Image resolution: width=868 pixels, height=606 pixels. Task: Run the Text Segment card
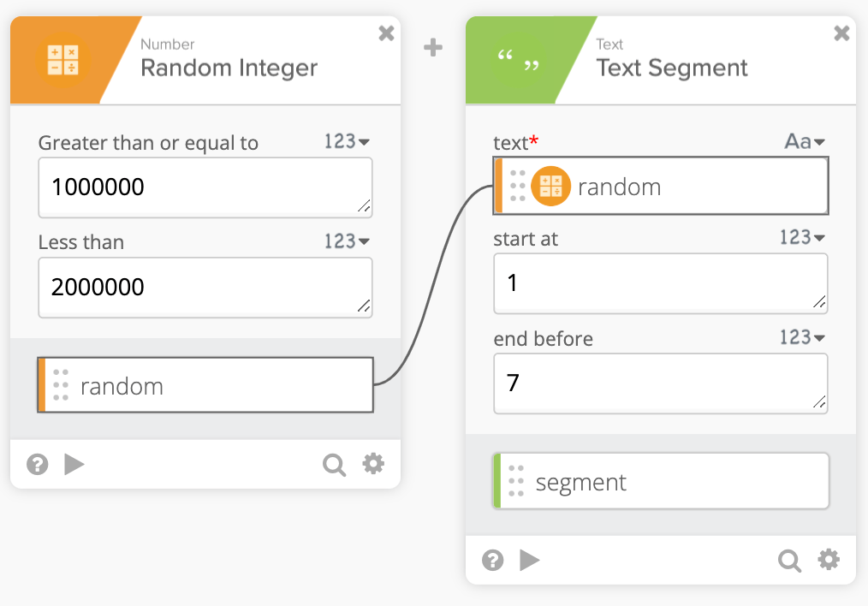point(530,560)
